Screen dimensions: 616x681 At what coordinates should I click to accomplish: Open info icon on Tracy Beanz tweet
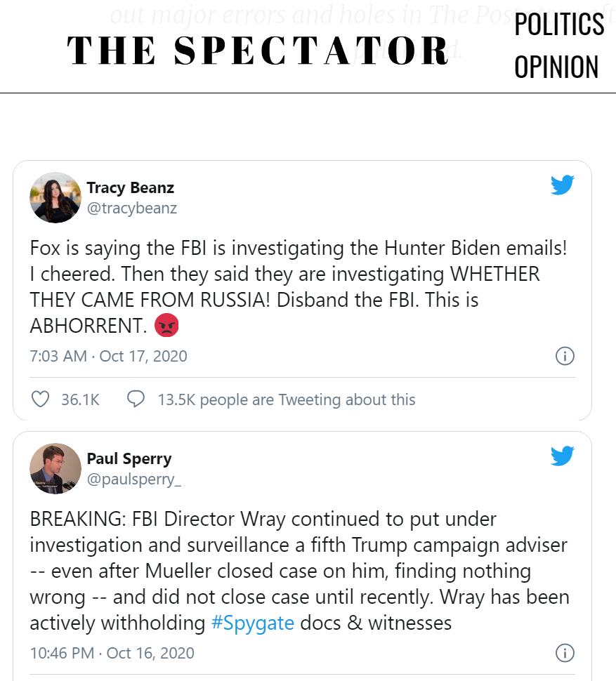pos(565,356)
